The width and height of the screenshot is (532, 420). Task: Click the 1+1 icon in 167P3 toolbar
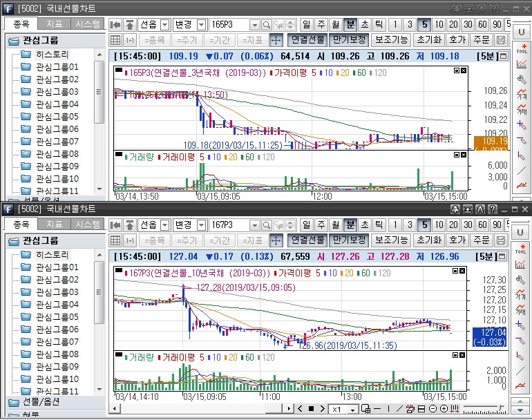tap(130, 240)
